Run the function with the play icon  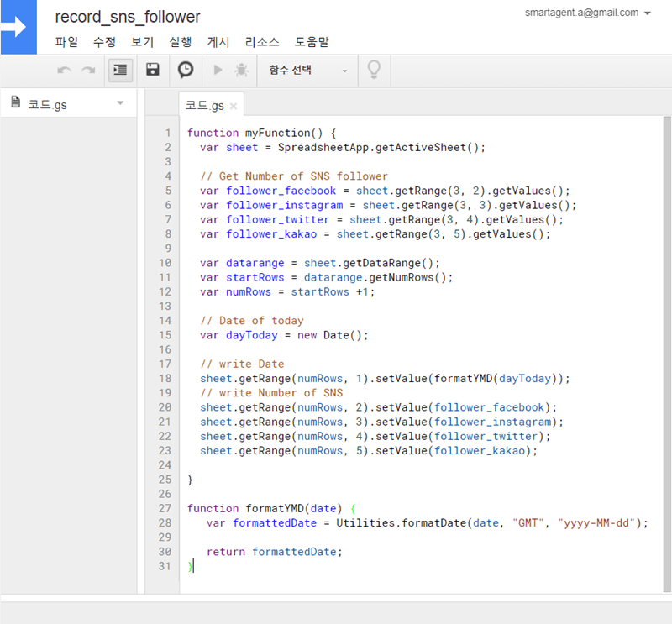[x=218, y=71]
